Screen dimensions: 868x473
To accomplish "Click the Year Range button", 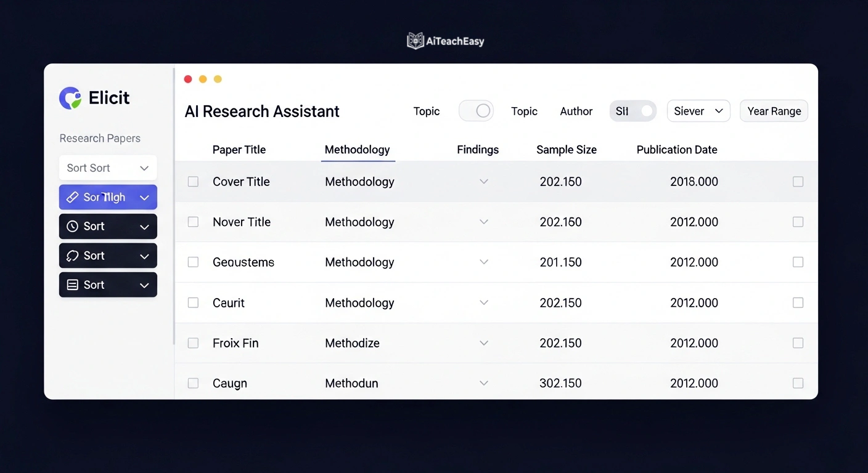I will pos(774,111).
